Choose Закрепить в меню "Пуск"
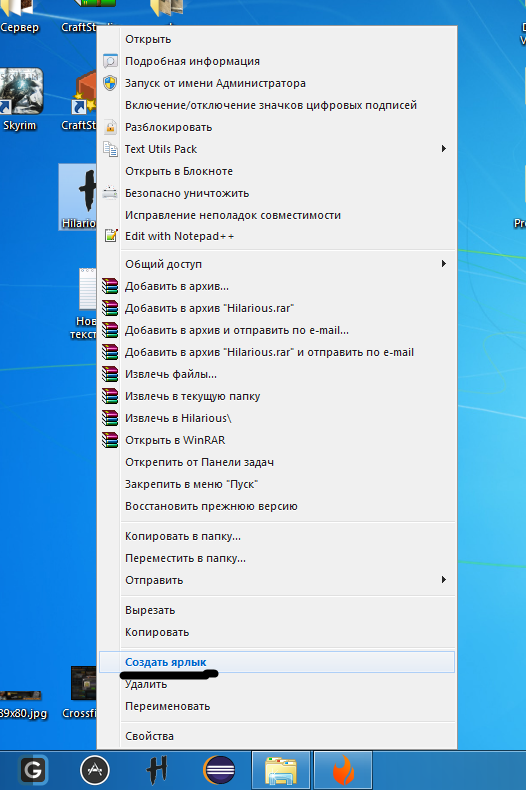The height and width of the screenshot is (790, 526). (277, 484)
